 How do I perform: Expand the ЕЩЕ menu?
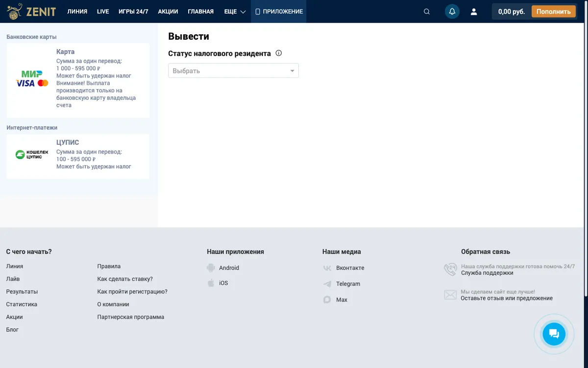[235, 11]
